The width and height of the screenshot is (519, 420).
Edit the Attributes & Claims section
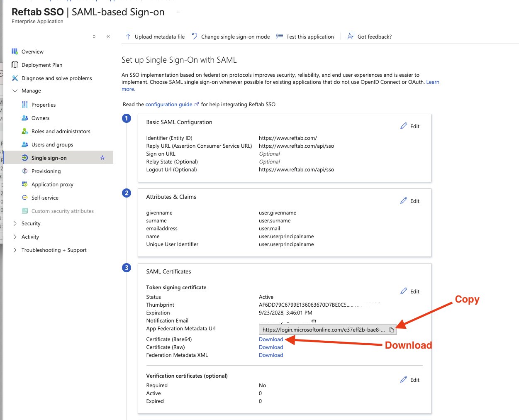(x=409, y=201)
